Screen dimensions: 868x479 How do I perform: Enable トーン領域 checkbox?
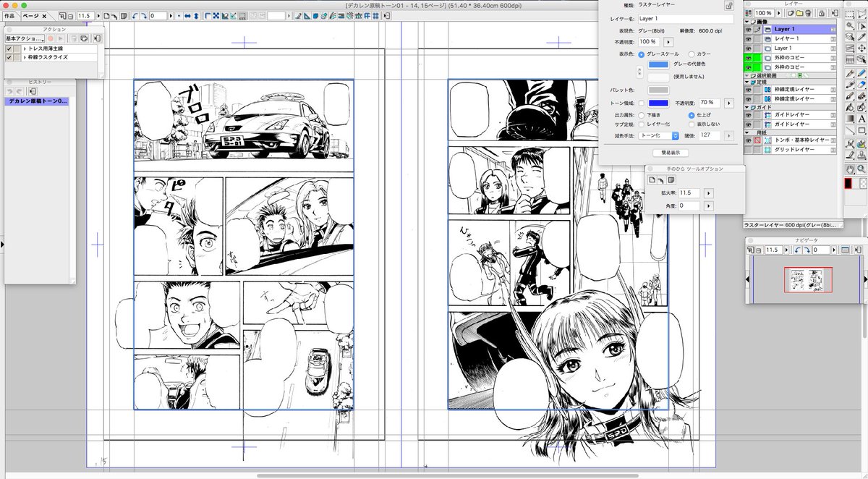point(642,103)
